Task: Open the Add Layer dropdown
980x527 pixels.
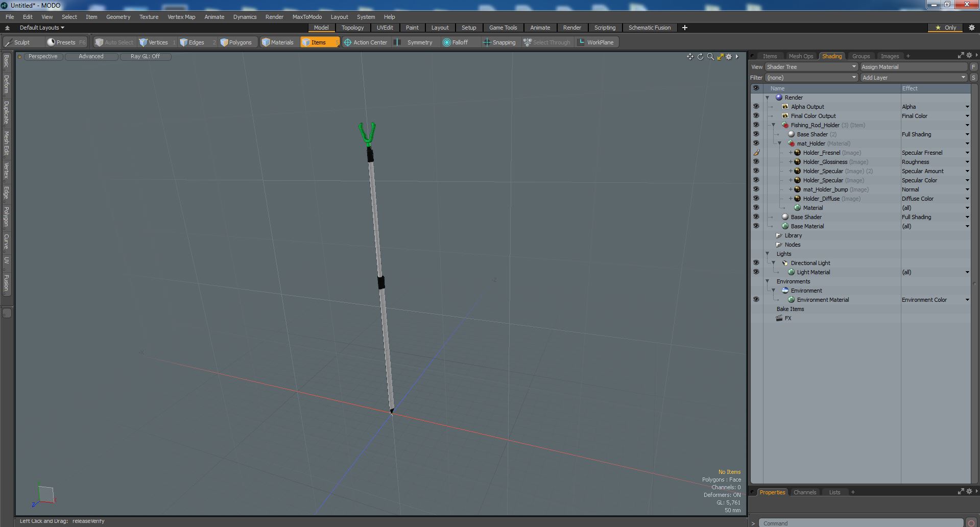Action: (x=914, y=78)
